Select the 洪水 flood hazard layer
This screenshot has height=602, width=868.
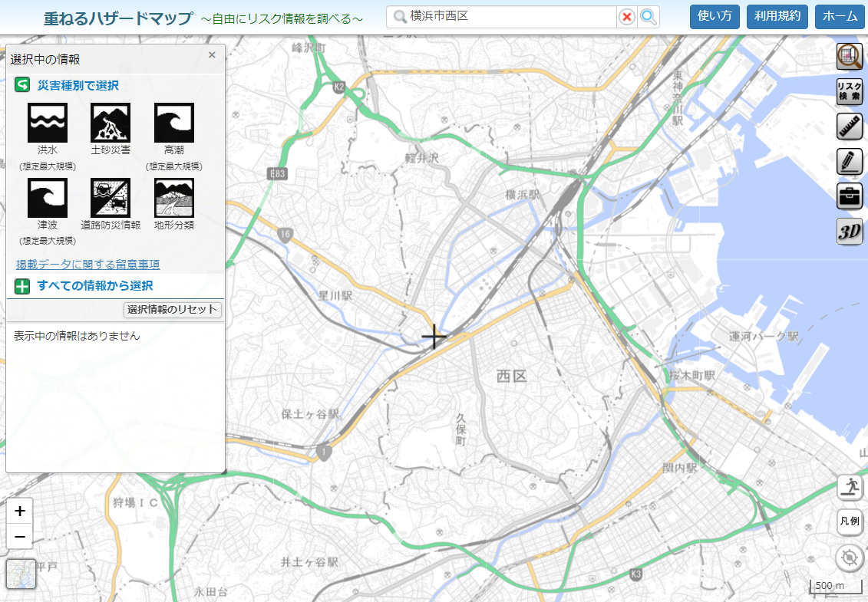tap(48, 123)
